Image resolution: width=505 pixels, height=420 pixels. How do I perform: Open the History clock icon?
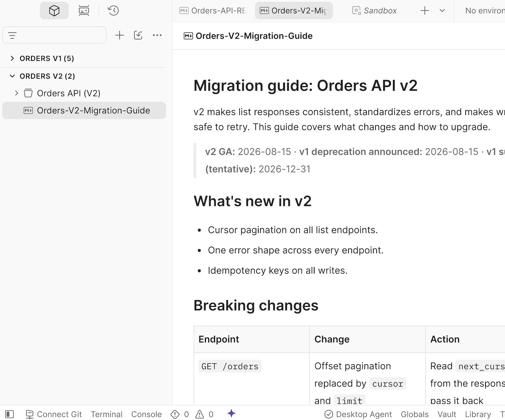pos(113,10)
